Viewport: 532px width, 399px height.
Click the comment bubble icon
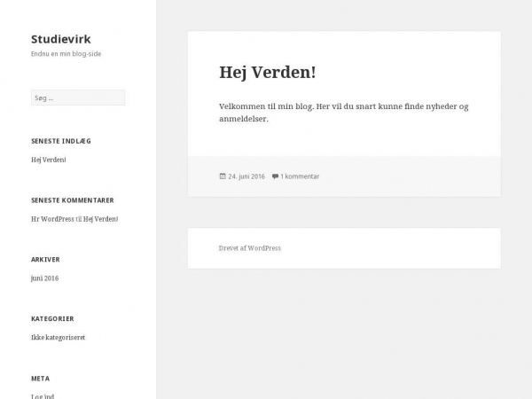[x=275, y=176]
